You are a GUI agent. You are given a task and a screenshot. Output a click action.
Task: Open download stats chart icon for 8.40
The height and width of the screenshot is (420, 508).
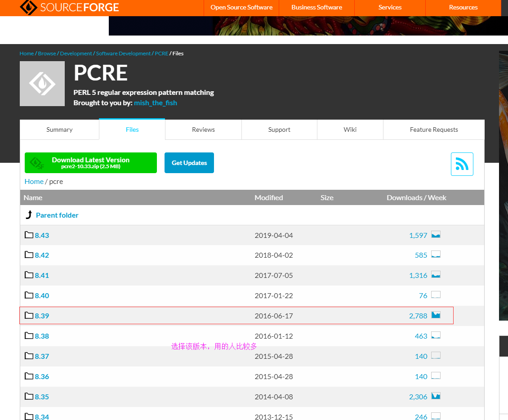436,295
